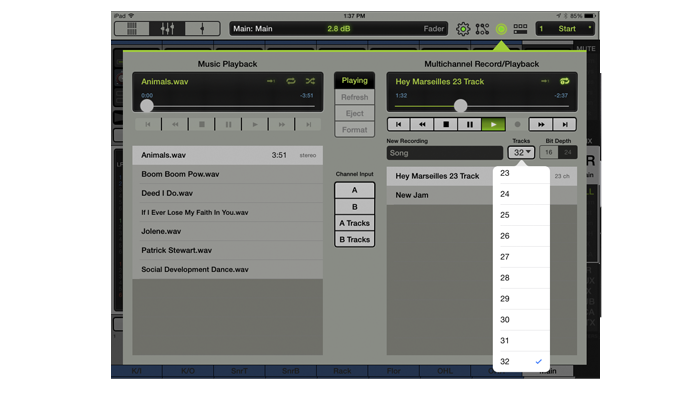Select Channel Input B
This screenshot has width=700, height=395.
354,207
